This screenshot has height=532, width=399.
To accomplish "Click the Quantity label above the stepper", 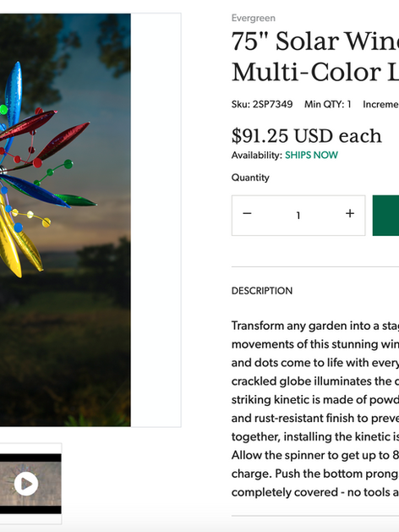I will tap(250, 178).
